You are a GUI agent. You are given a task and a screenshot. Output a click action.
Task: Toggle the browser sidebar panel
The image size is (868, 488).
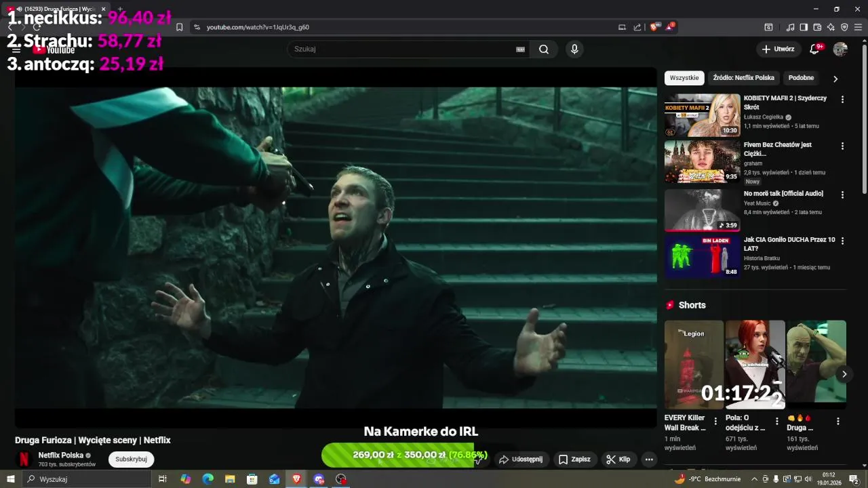pyautogui.click(x=804, y=27)
